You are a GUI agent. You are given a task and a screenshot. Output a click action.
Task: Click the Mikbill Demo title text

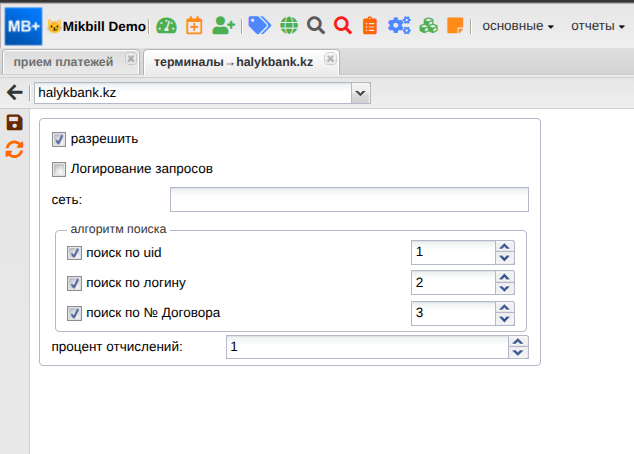pos(104,27)
